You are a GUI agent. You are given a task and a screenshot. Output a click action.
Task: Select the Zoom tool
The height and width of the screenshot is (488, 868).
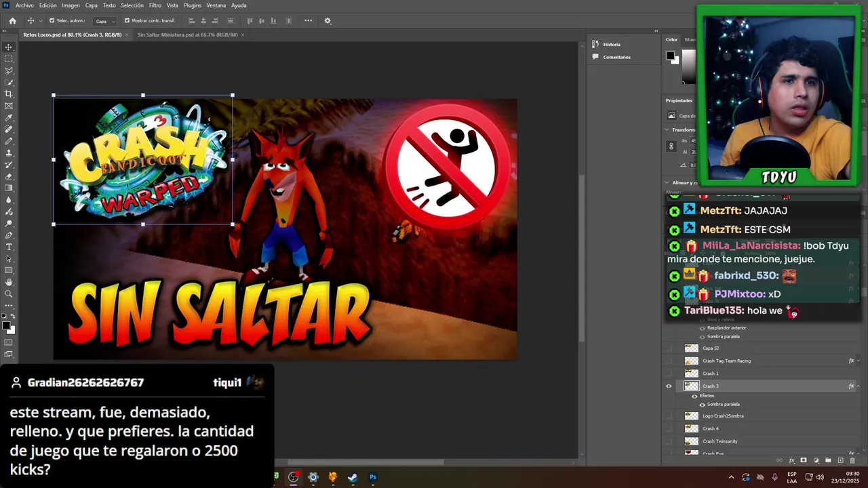(9, 294)
